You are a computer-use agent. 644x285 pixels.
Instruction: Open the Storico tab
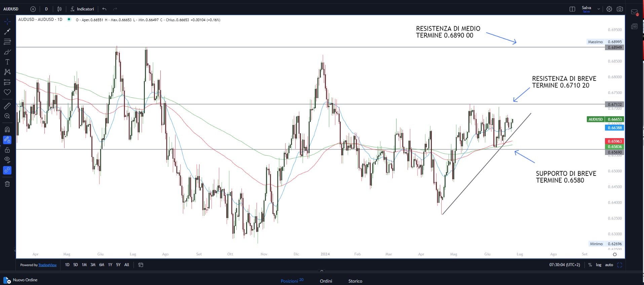coord(355,281)
